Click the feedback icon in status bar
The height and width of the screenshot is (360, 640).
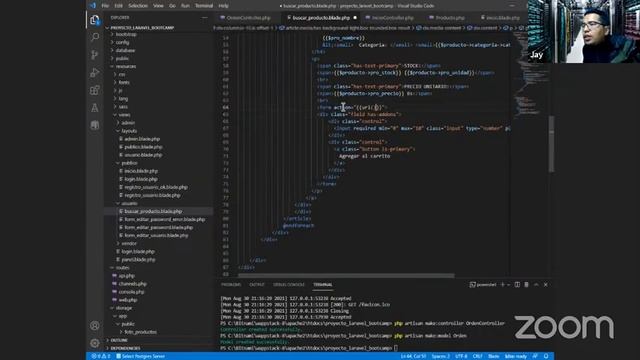coord(535,356)
